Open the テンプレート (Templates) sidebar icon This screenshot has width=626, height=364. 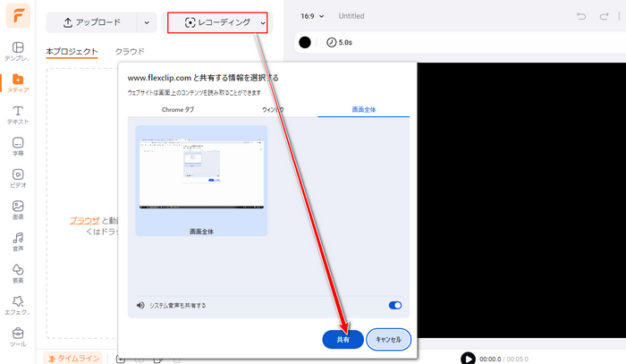coord(18,51)
